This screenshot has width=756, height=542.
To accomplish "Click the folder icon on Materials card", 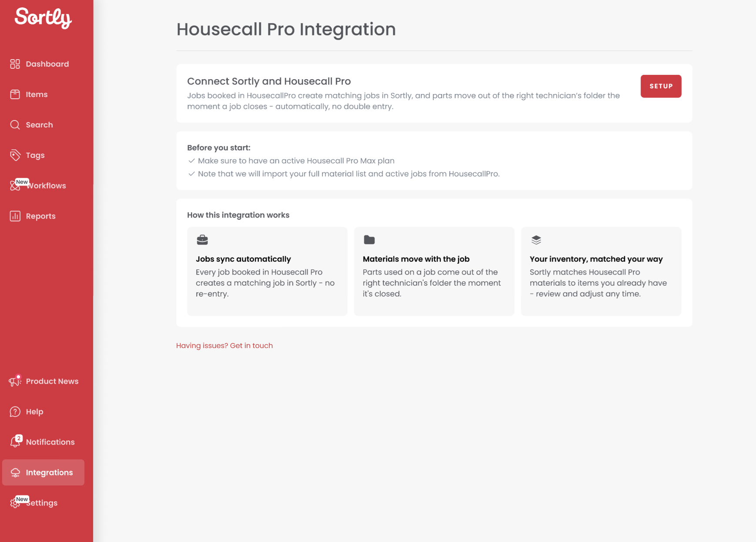I will 369,240.
